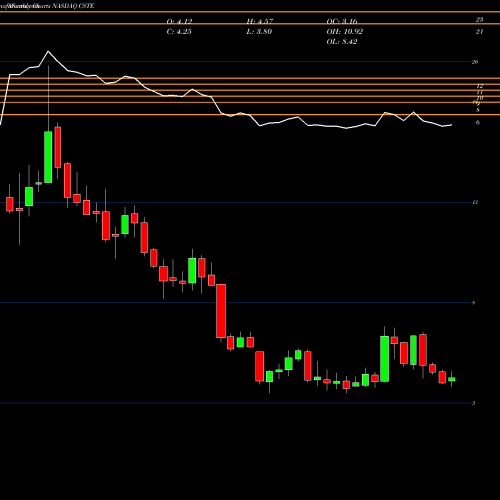Click the "23" price axis label
The width and height of the screenshot is (500, 500).
479,20
